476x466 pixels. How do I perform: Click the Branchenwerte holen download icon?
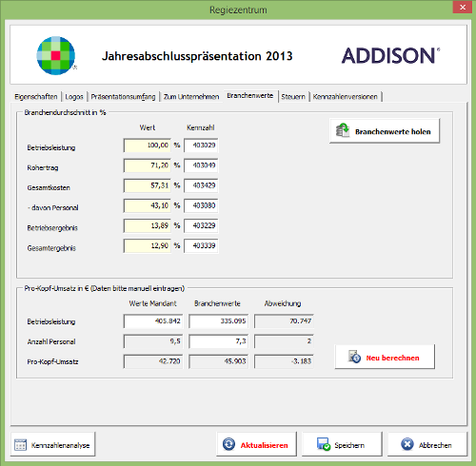tap(343, 130)
